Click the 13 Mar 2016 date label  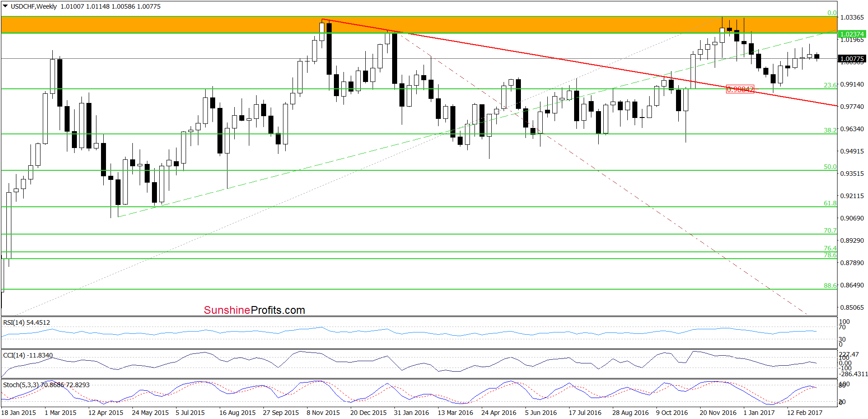coord(455,413)
